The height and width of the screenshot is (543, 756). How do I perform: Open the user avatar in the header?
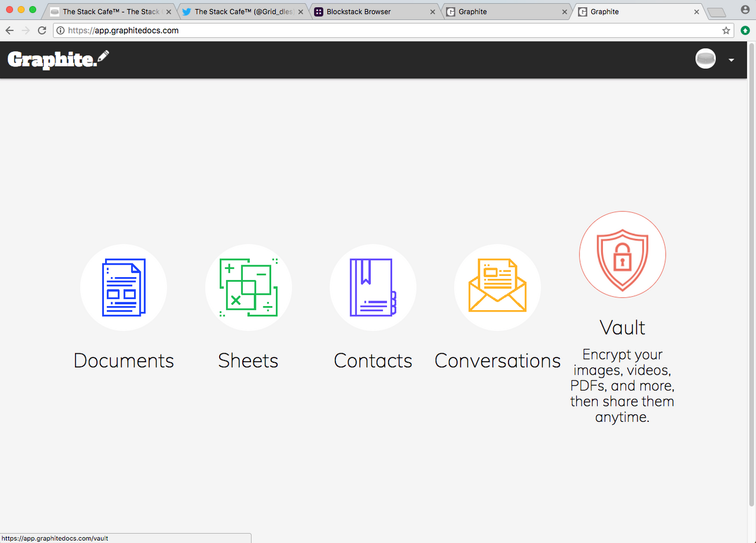[705, 58]
